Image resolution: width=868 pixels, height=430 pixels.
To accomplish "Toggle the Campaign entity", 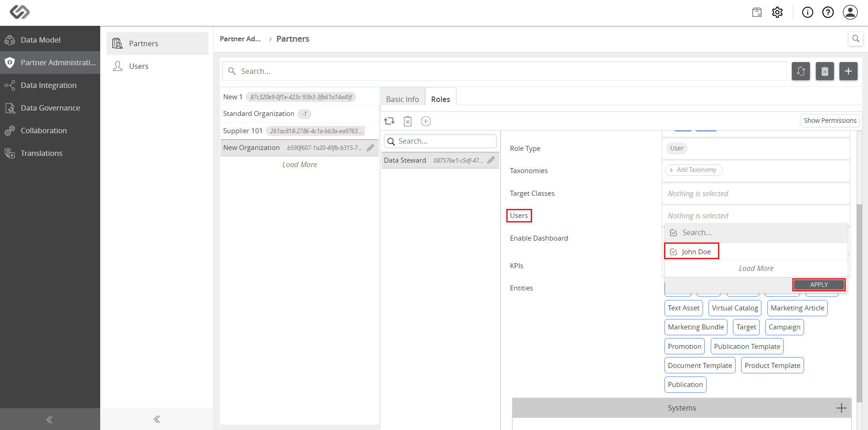I will (784, 327).
